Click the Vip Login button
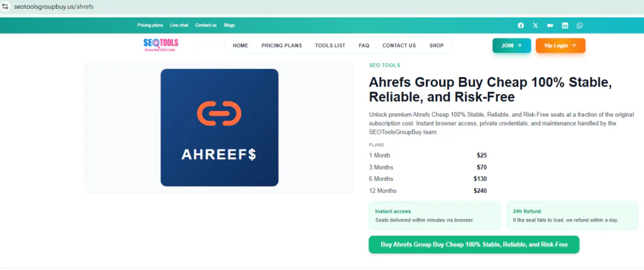This screenshot has width=644, height=270. (560, 45)
